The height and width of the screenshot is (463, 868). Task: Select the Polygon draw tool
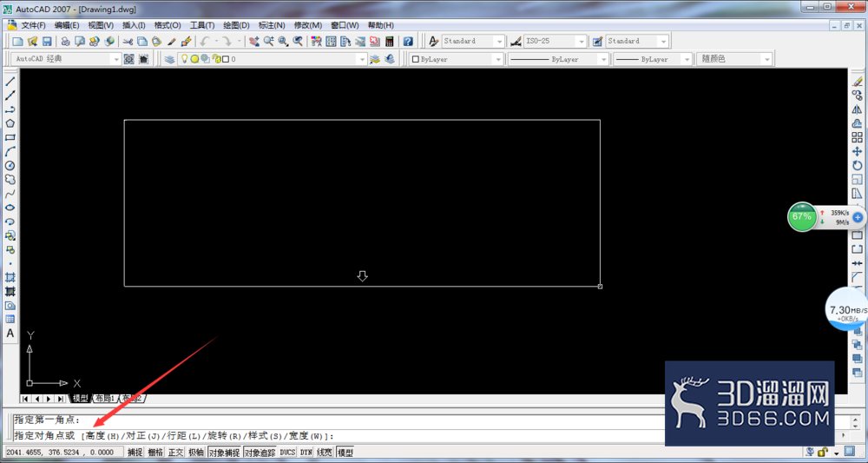[10, 123]
